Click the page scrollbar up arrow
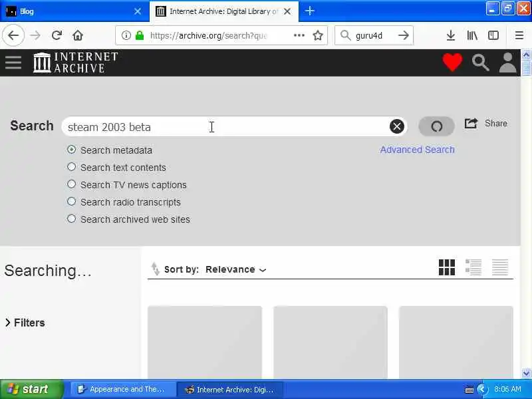This screenshot has height=399, width=532. [x=526, y=55]
